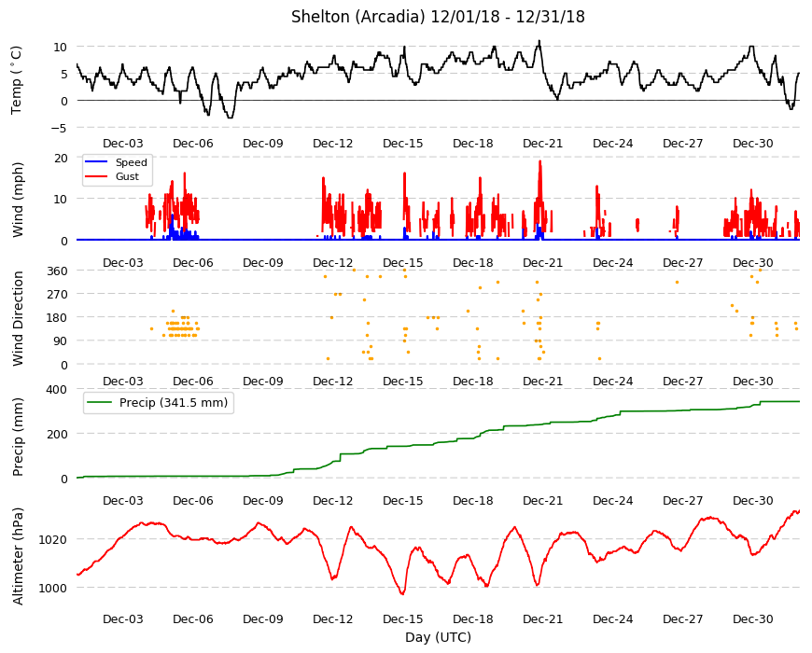
Task: Click the green Precip legend line swatch
Action: (x=100, y=403)
